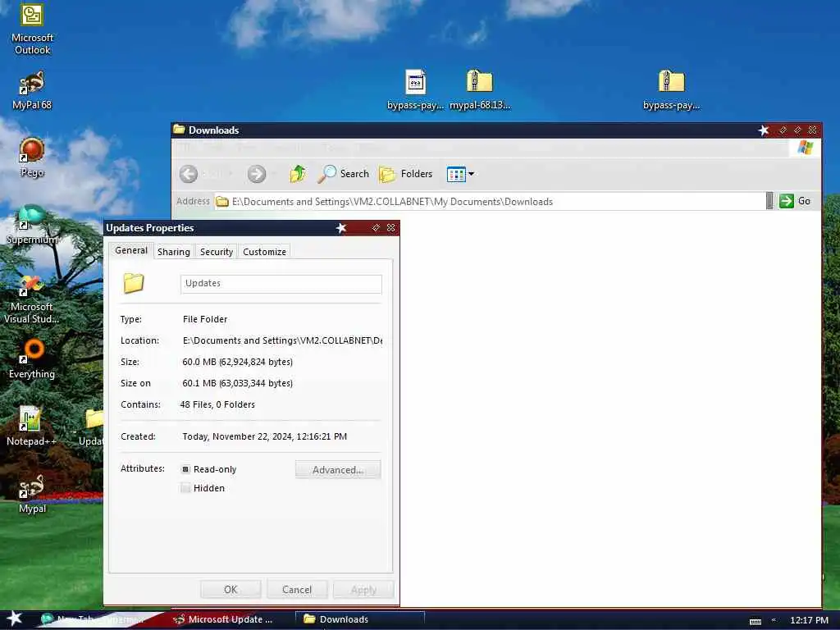Click the Back arrow in Downloads window
Screen dimensions: 840x630
point(189,174)
